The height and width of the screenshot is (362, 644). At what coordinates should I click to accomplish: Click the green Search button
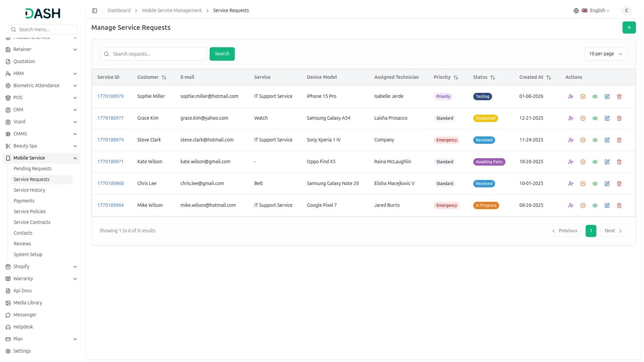point(222,54)
